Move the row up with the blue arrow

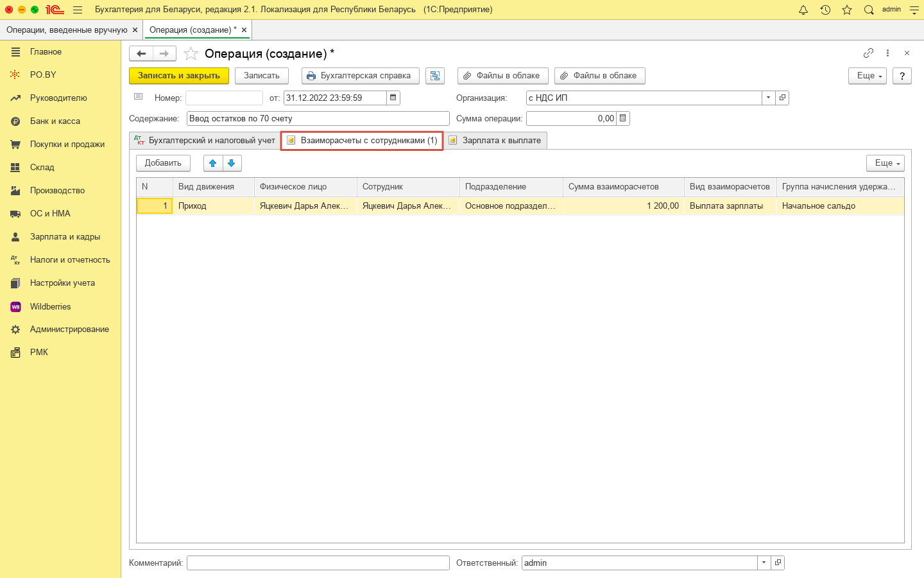click(213, 163)
